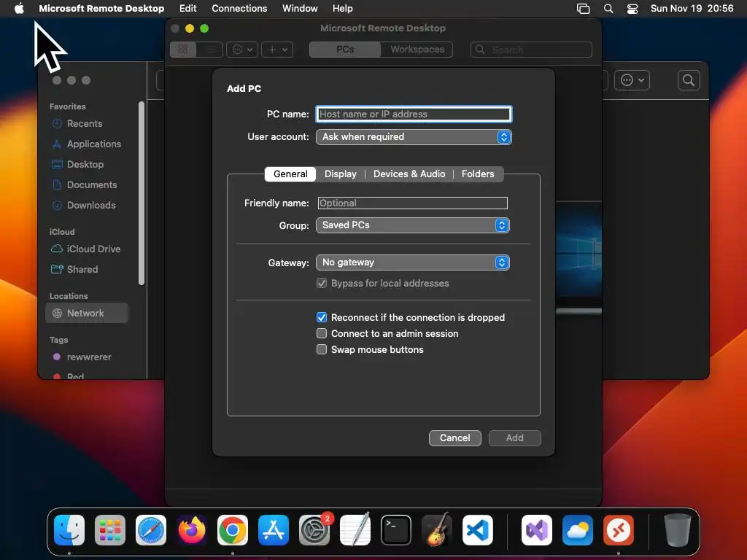This screenshot has height=560, width=747.
Task: Open the Edit menu
Action: point(187,9)
